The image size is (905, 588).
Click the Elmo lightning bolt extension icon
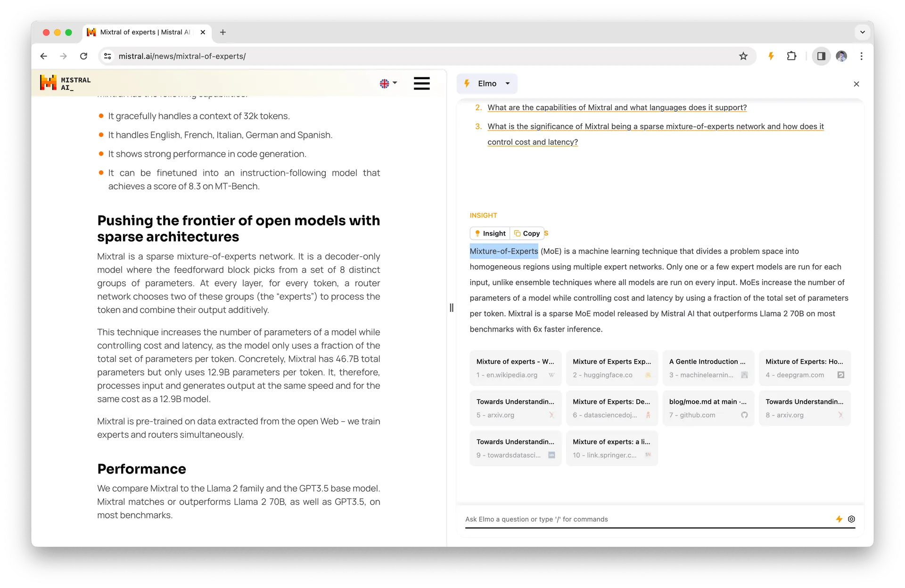[x=771, y=56]
